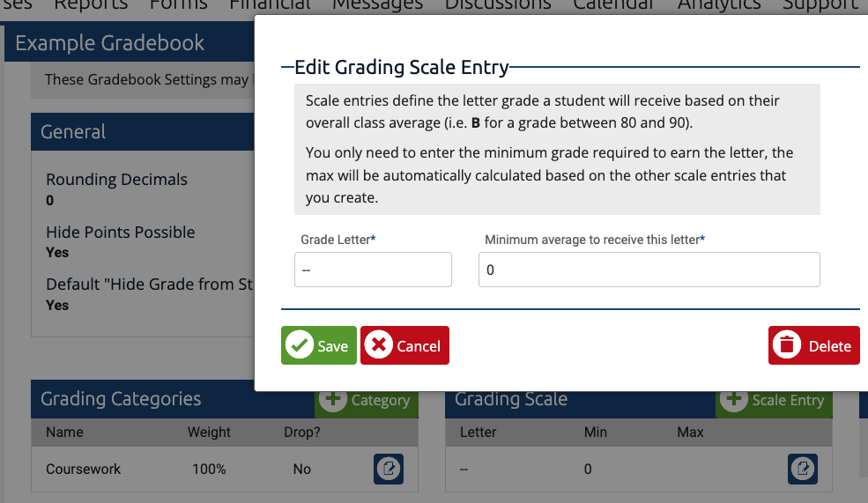Image resolution: width=868 pixels, height=503 pixels.
Task: Click the Minimum average input field
Action: click(x=649, y=270)
